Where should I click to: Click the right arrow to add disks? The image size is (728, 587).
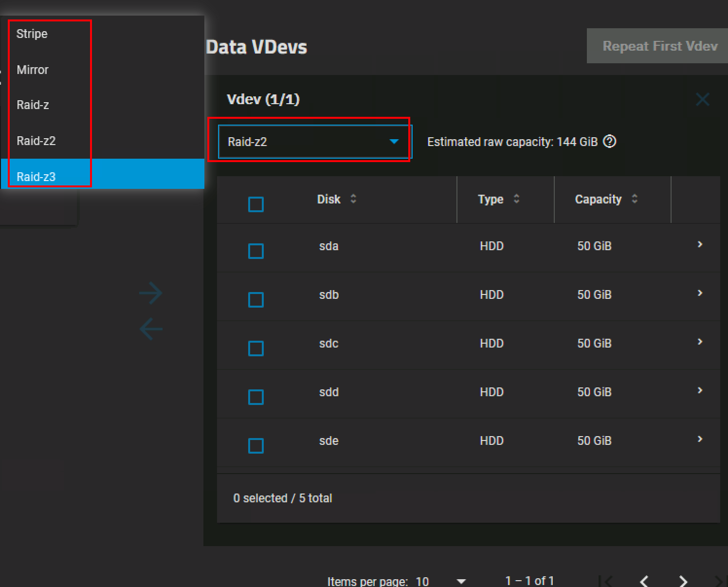tap(150, 293)
